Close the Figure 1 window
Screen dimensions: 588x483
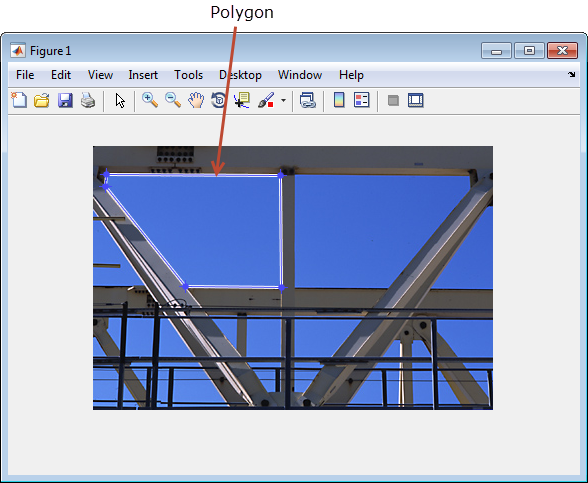click(x=562, y=51)
